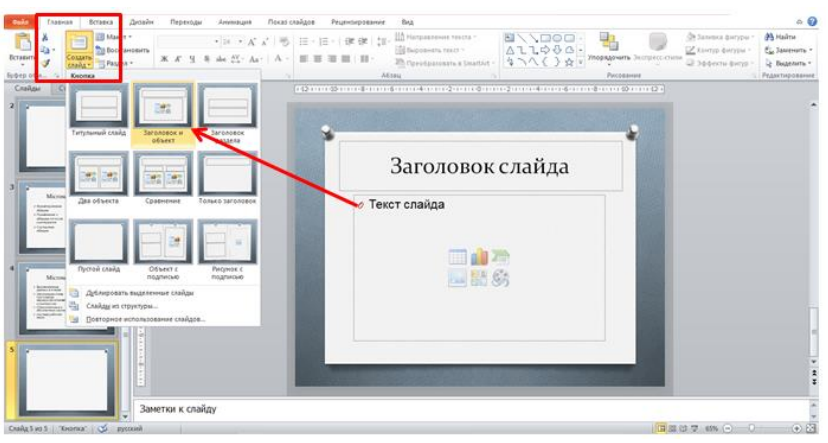Click the scissors Cut icon
The image size is (828, 443).
tap(46, 35)
